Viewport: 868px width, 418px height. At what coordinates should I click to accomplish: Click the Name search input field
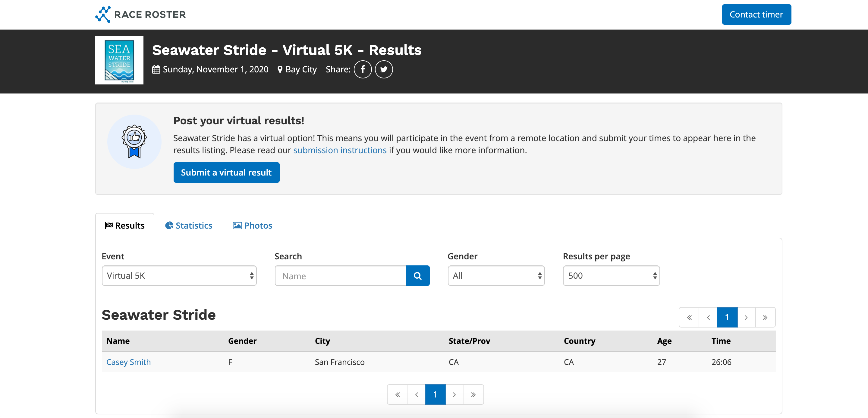pos(340,276)
